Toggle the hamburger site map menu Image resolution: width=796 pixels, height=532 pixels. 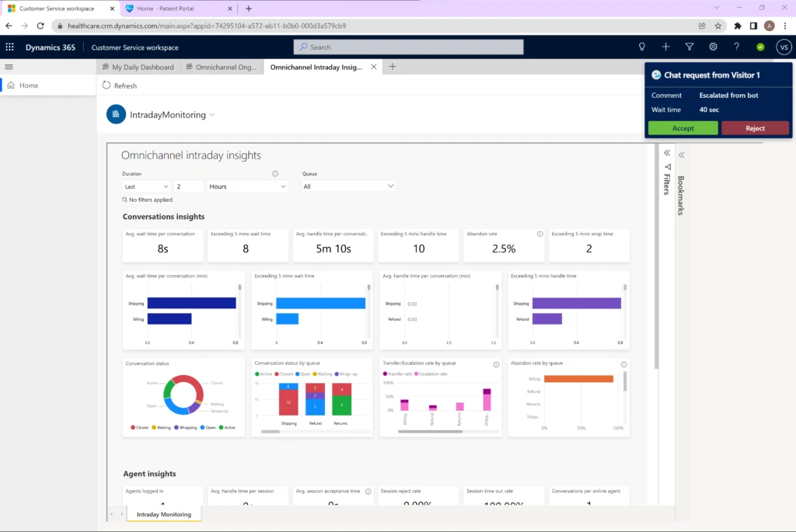(x=9, y=67)
